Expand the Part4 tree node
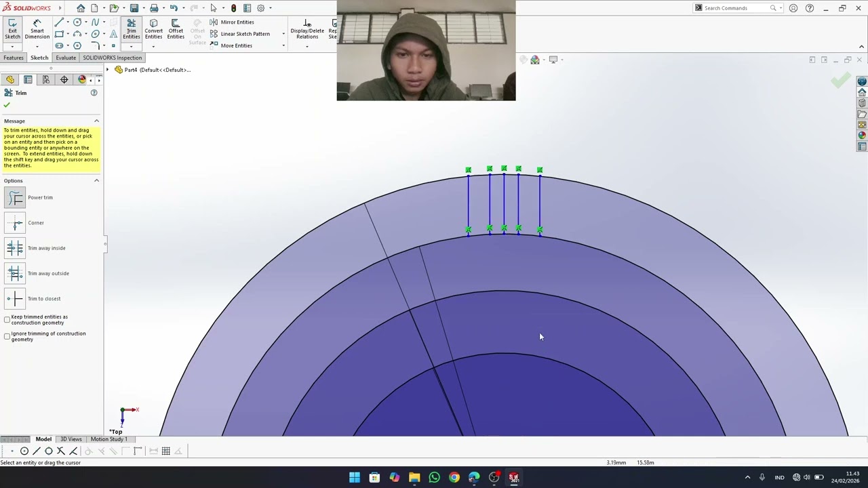This screenshot has width=868, height=488. pyautogui.click(x=107, y=70)
